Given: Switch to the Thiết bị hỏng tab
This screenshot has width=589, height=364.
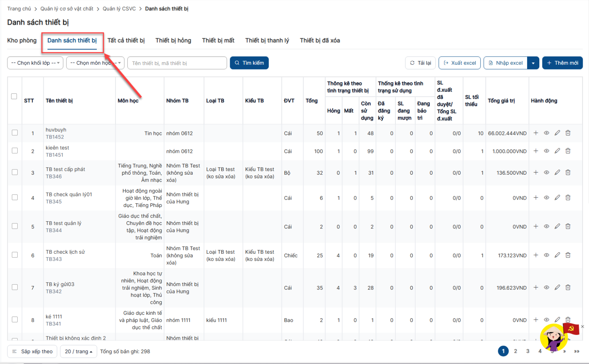Looking at the screenshot, I should [x=173, y=40].
